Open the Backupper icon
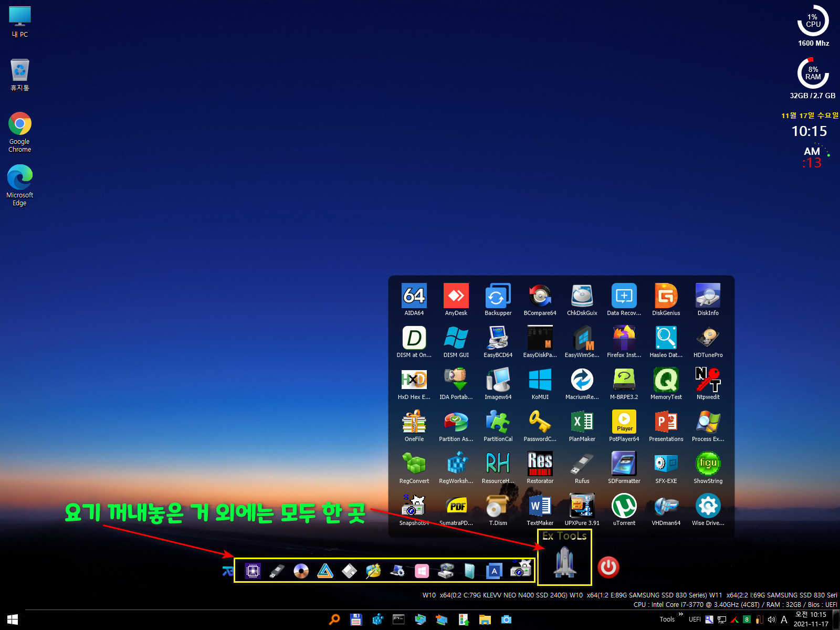Viewport: 840px width, 630px height. 498,296
